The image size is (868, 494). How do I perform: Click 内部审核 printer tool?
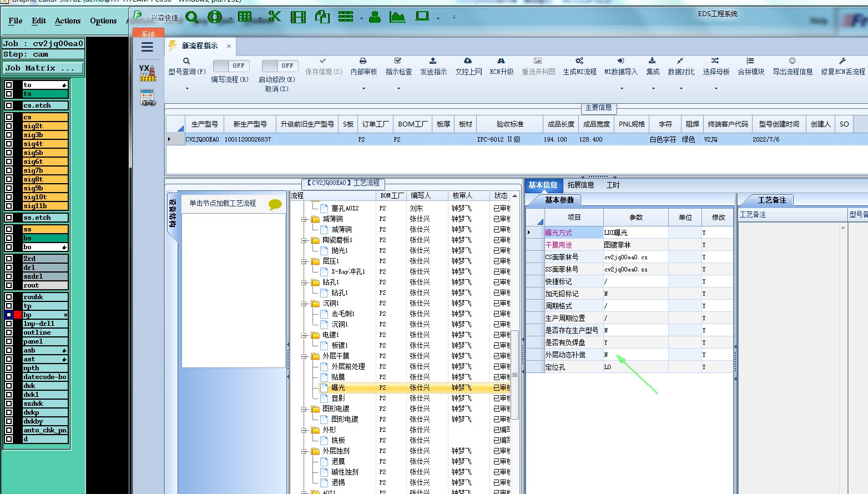pyautogui.click(x=364, y=67)
